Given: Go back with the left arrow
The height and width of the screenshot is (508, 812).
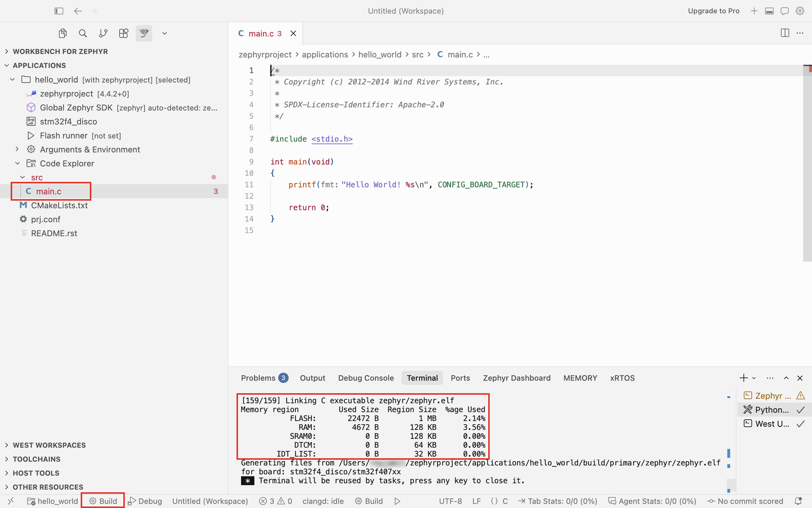Looking at the screenshot, I should click(x=78, y=11).
